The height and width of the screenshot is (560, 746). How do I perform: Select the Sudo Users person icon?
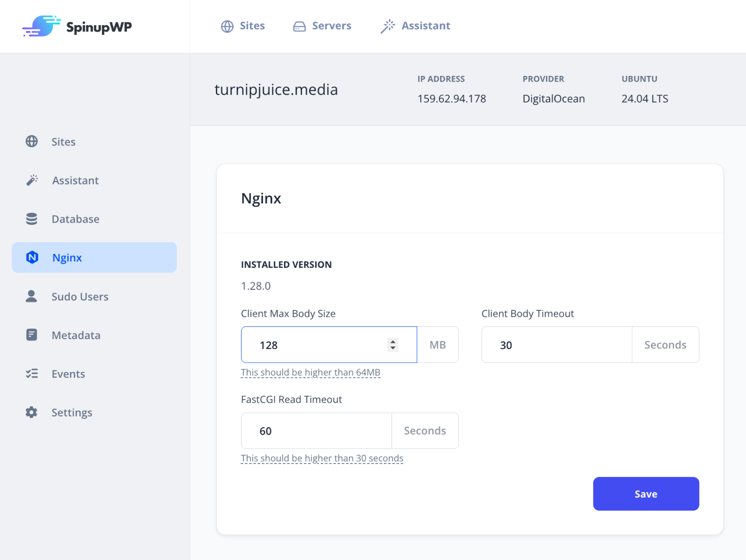point(31,296)
